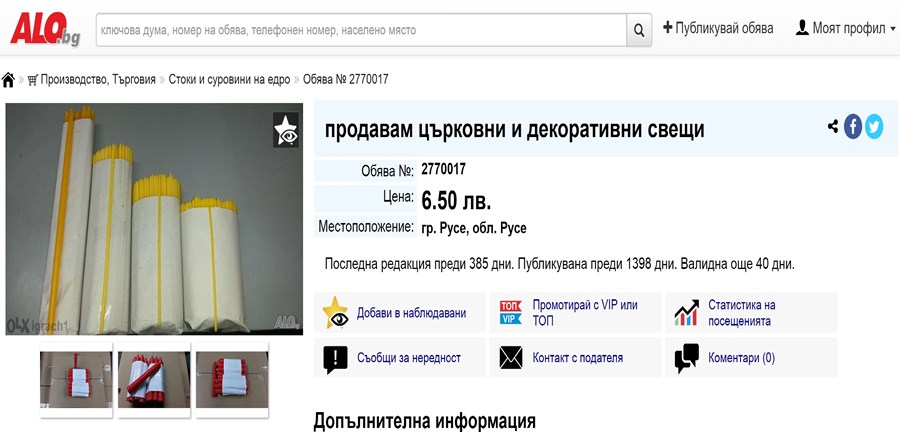Screen dimensions: 900x432
Task: Open the first red candles thumbnail
Action: coord(75,380)
